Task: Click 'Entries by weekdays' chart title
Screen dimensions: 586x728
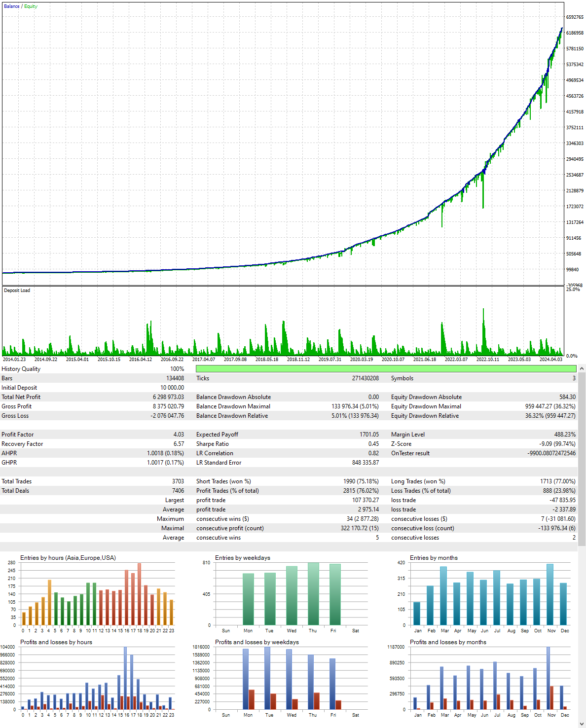Action: (x=243, y=558)
